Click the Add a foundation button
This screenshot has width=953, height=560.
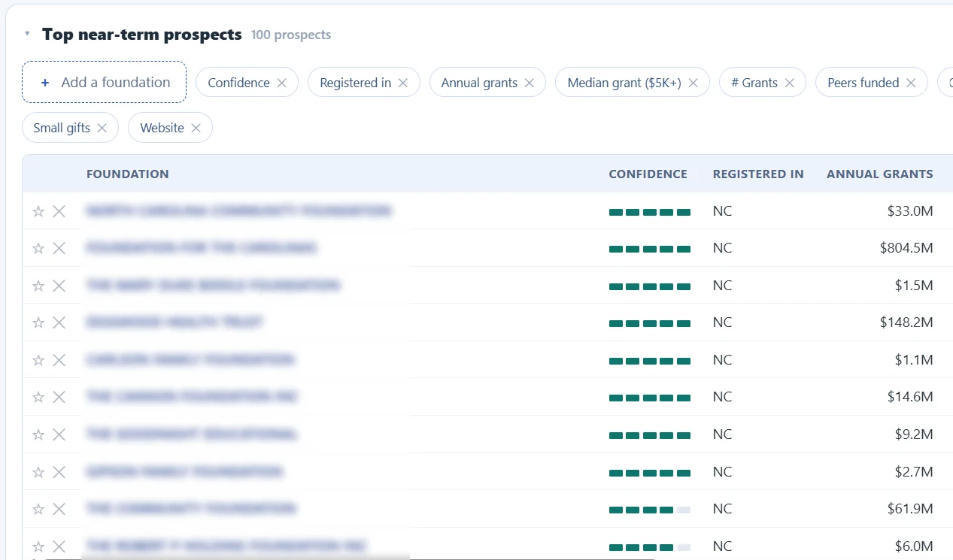pos(104,82)
